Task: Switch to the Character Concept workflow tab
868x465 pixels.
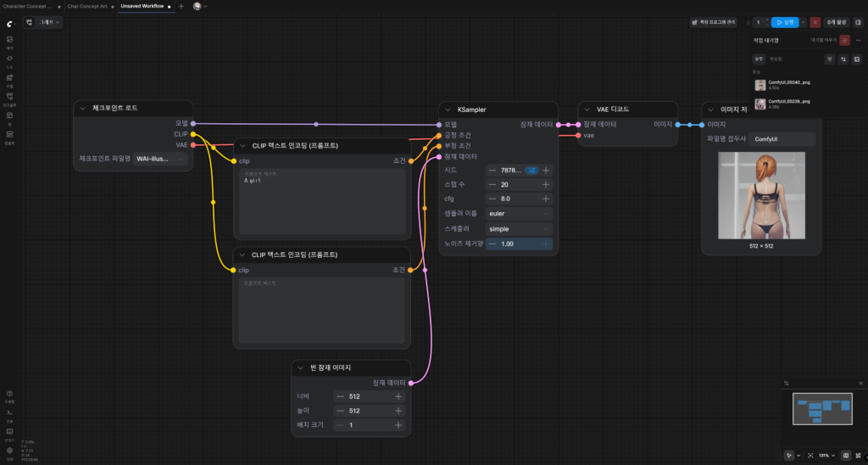Action: point(28,6)
